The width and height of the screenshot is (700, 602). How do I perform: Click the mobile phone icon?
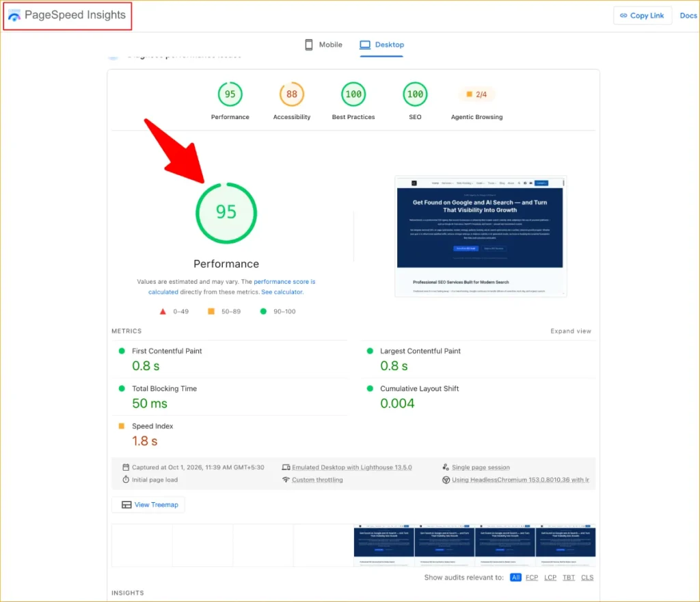point(308,44)
